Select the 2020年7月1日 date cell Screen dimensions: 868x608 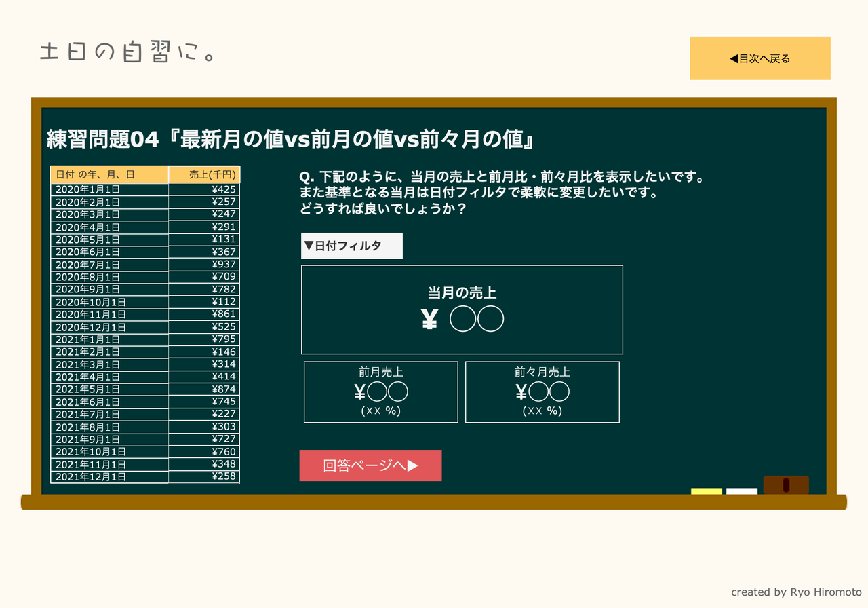[x=109, y=265]
